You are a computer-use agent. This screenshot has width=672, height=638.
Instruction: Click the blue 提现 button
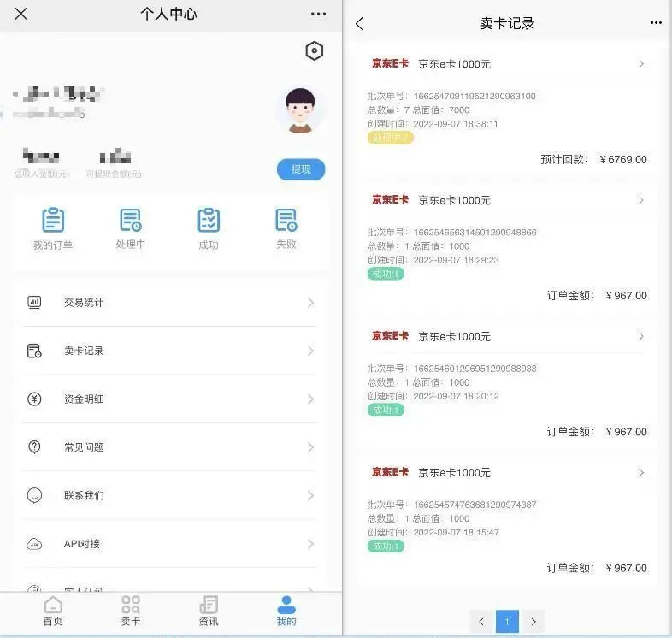[x=301, y=169]
